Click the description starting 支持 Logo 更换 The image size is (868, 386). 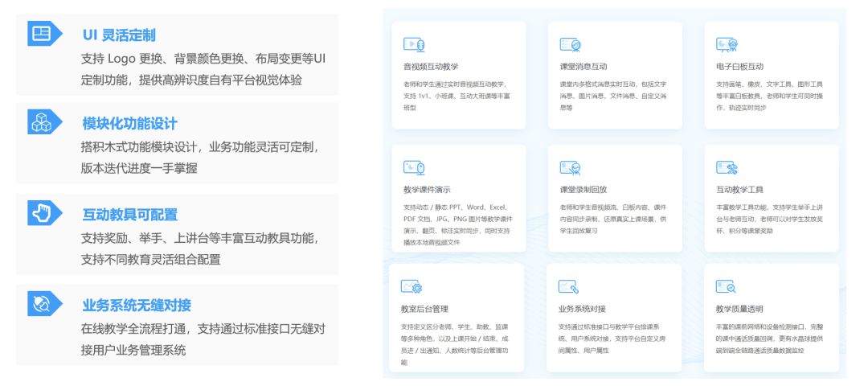tap(203, 69)
